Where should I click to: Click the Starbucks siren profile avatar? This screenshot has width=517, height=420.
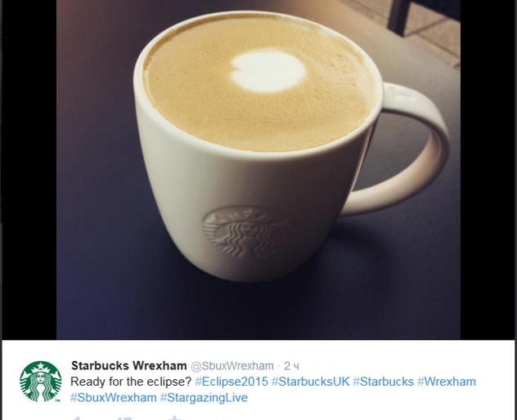tap(41, 382)
